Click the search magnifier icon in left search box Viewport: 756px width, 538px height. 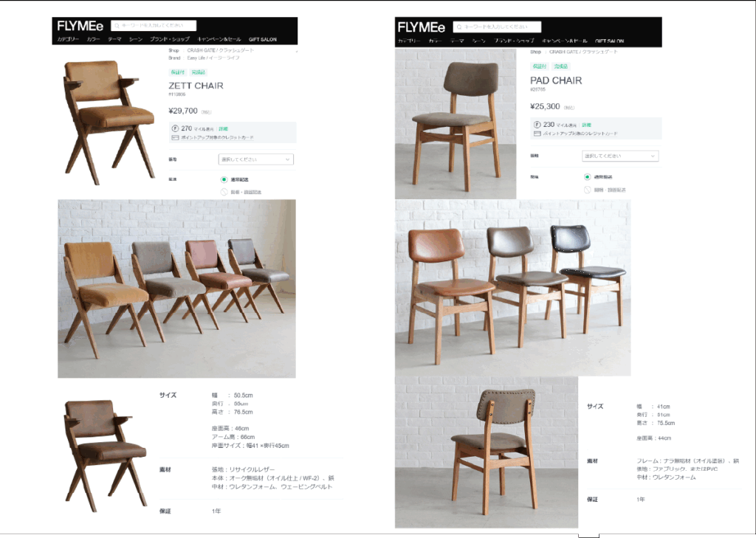click(x=117, y=26)
